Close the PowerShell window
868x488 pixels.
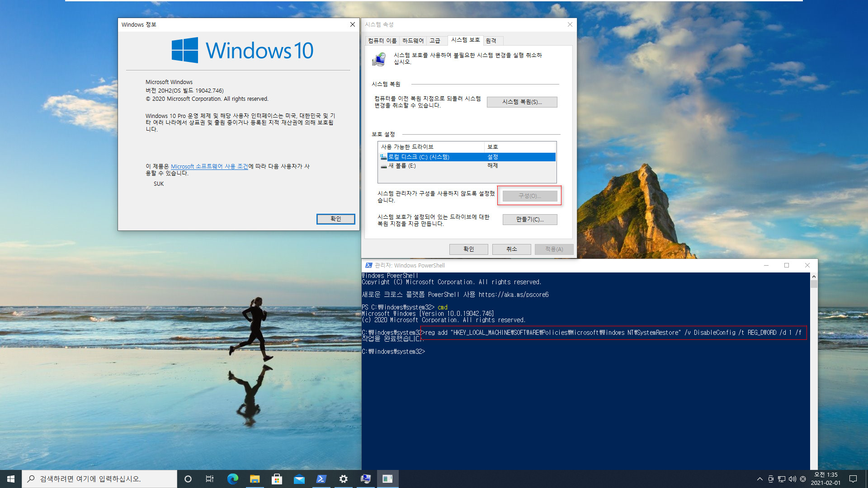pos(807,265)
